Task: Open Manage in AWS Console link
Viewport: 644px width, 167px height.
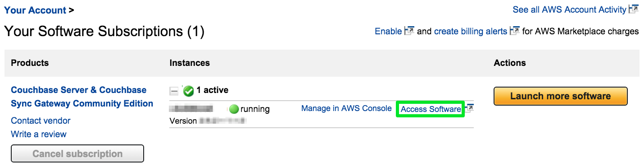Action: point(346,108)
